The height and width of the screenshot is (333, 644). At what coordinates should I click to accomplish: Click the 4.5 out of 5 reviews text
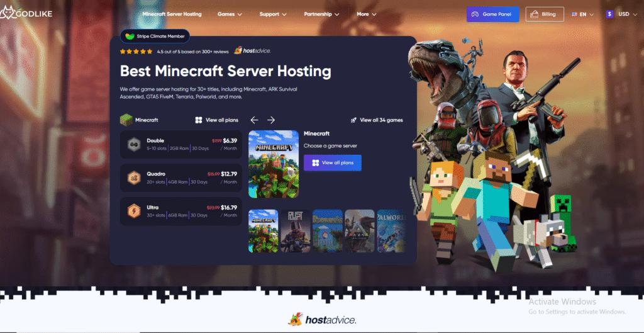pos(192,52)
